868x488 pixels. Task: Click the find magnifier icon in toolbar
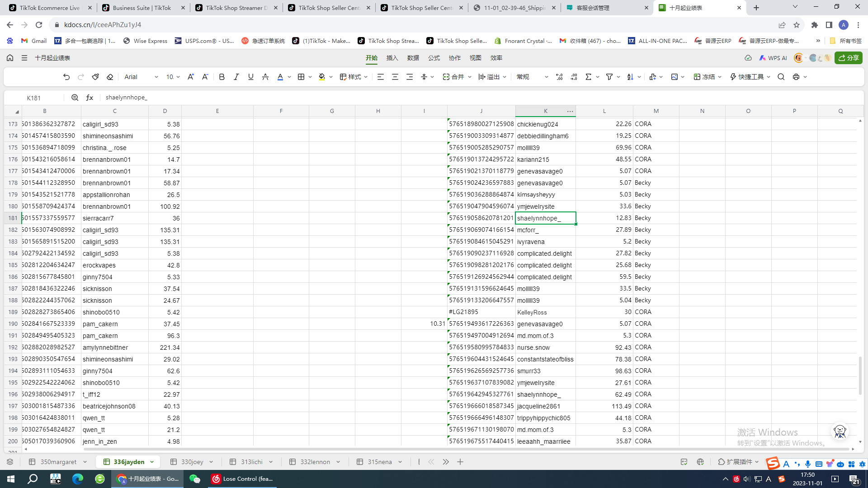[781, 77]
